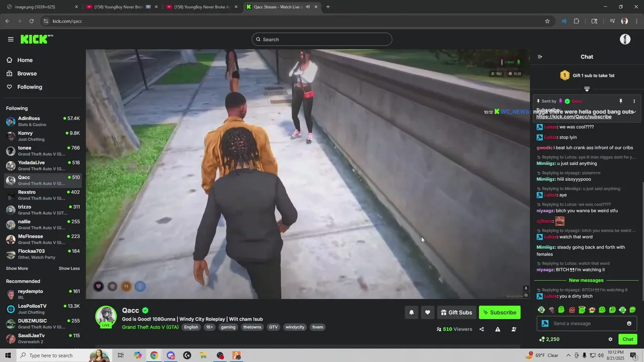Open File Explorer from the taskbar
Image resolution: width=644 pixels, height=362 pixels.
point(203,355)
